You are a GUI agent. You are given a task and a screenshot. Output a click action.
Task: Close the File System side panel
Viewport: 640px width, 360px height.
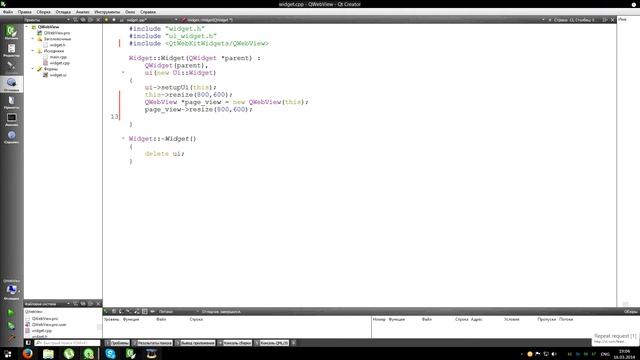coord(98,304)
